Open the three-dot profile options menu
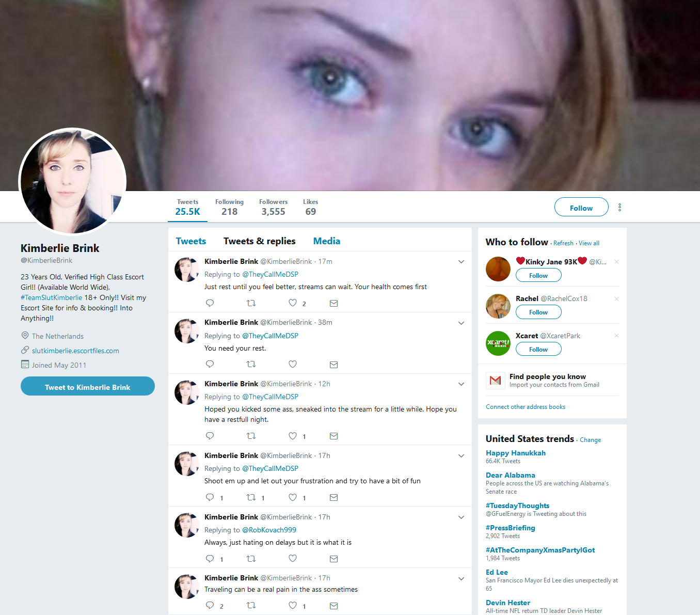This screenshot has height=615, width=700. [x=619, y=207]
